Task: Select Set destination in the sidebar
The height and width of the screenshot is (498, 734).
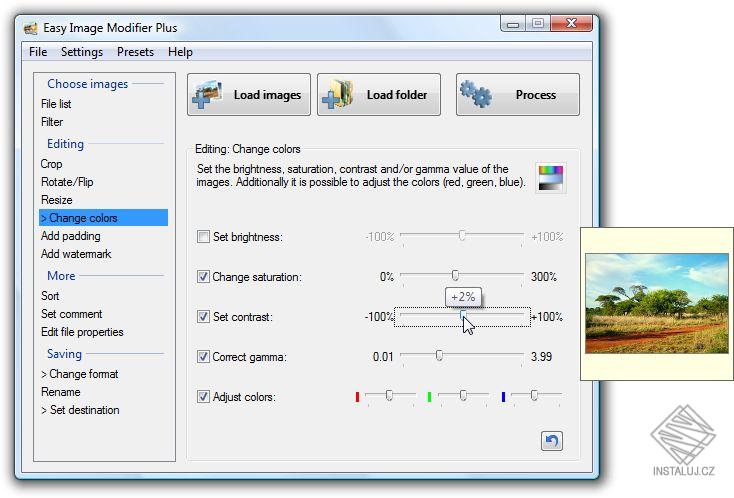Action: pos(80,410)
